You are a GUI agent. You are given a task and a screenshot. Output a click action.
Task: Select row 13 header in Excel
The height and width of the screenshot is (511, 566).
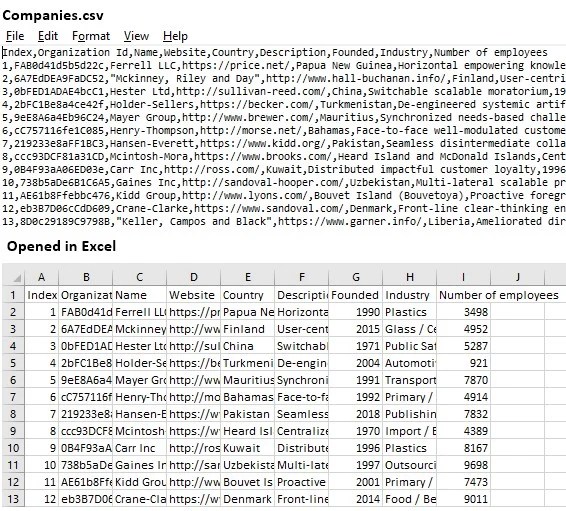coord(14,499)
